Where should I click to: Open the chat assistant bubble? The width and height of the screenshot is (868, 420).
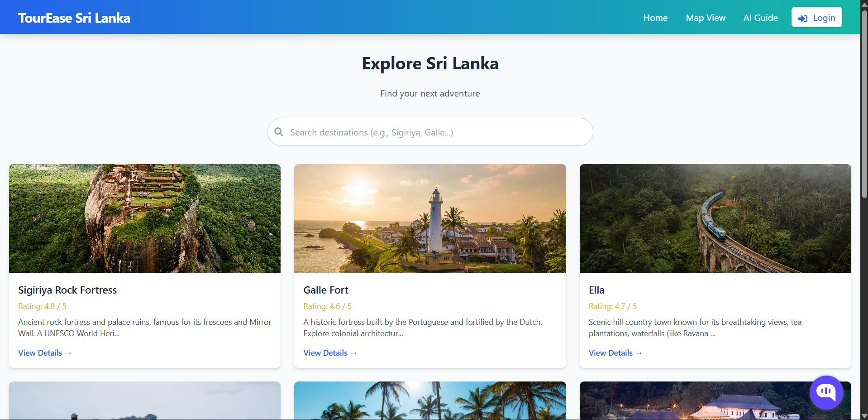tap(826, 392)
